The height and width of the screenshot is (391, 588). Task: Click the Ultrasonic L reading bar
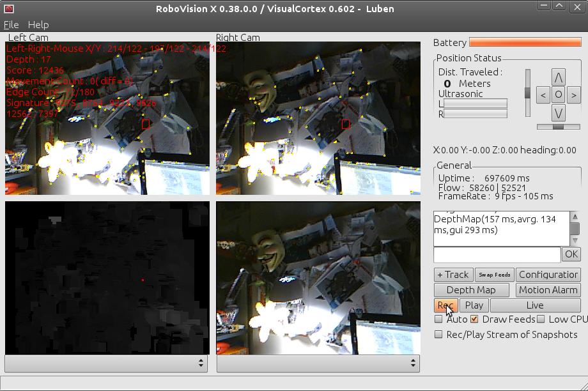(475, 103)
